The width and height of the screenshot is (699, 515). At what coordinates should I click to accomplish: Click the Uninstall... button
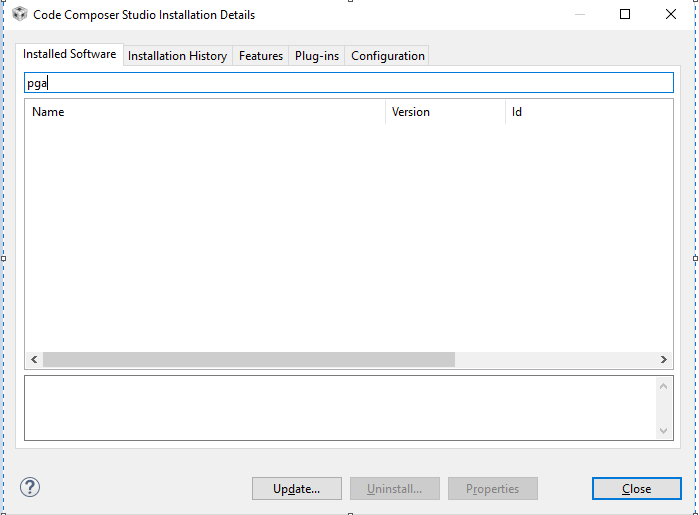point(395,489)
